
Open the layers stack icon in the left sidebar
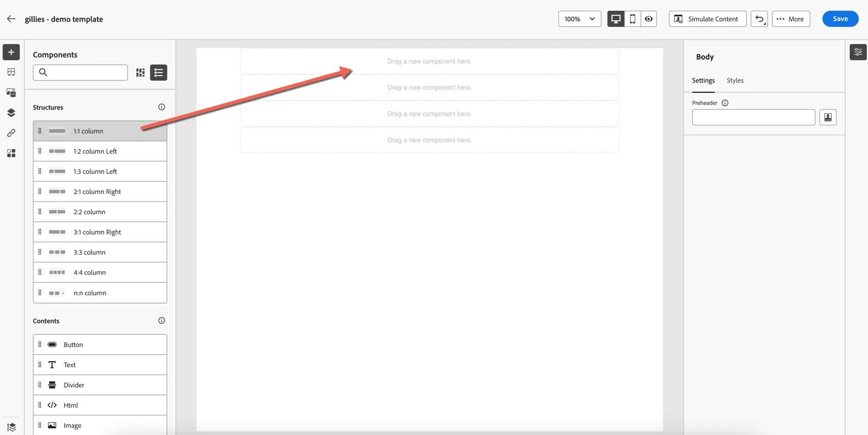tap(11, 113)
